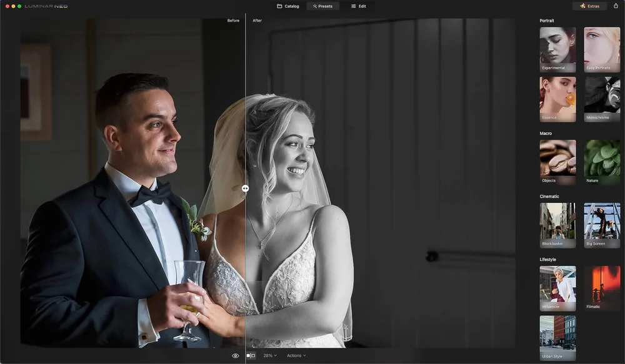Select the Experimental portrait preset
This screenshot has width=625, height=364.
tap(557, 49)
